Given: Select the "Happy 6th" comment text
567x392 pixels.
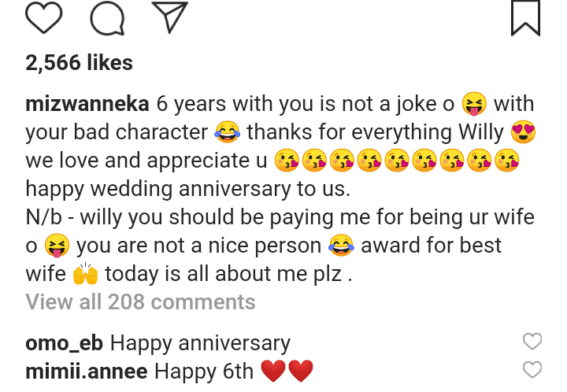Looking at the screenshot, I should coord(206,371).
